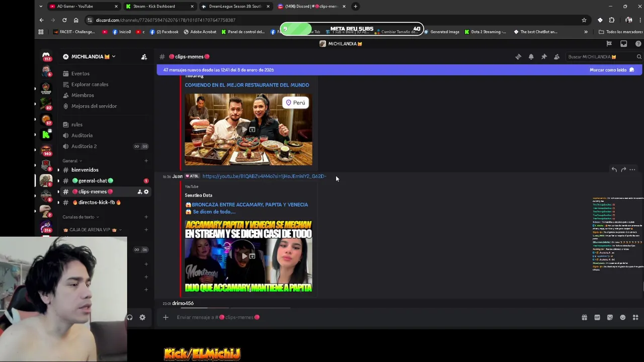Screen dimensions: 644x362
Task: Open emoji picker icon
Action: pyautogui.click(x=623, y=317)
